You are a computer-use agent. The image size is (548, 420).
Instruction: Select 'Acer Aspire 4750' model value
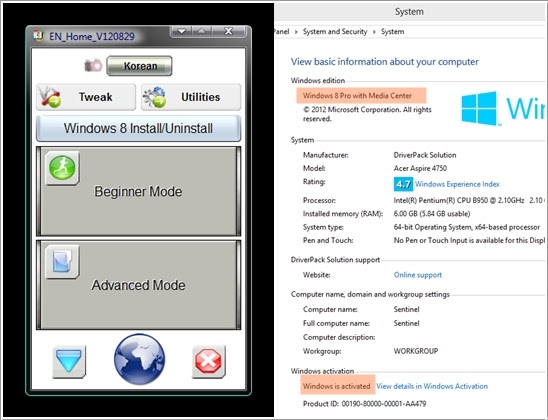pos(420,168)
